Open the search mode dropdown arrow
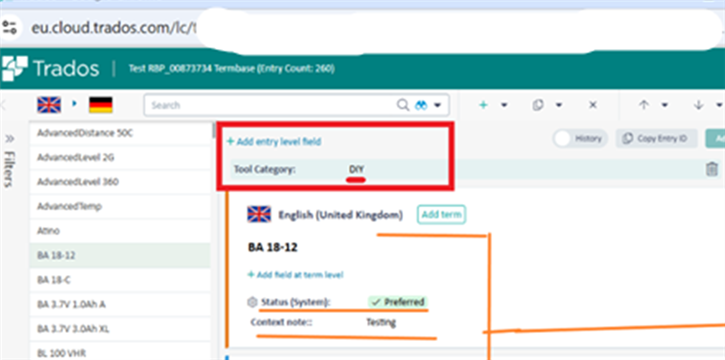This screenshot has width=725, height=360. (x=437, y=106)
